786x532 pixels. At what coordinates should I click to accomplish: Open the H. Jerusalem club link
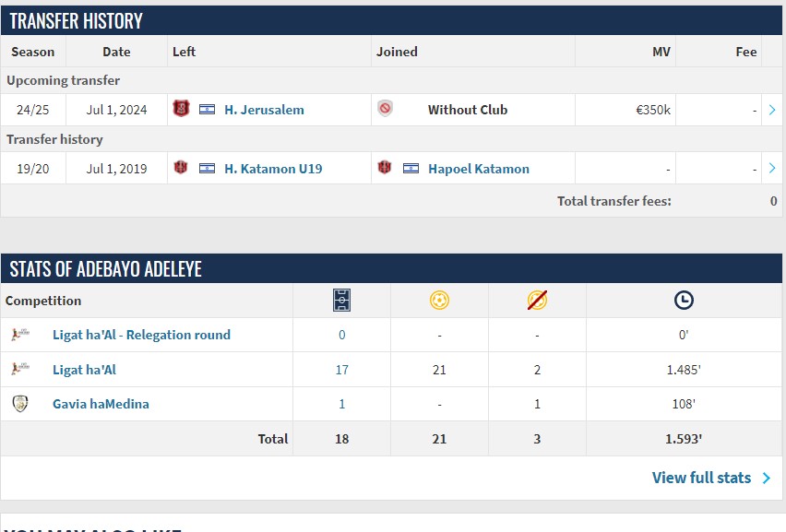[264, 110]
